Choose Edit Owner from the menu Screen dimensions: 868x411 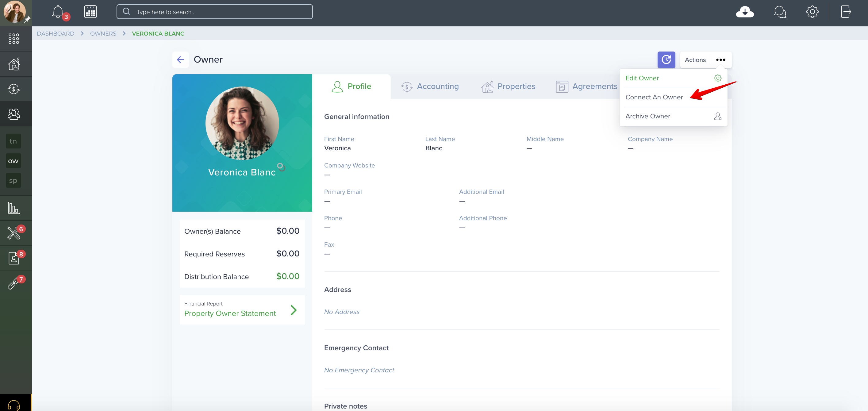673,78
